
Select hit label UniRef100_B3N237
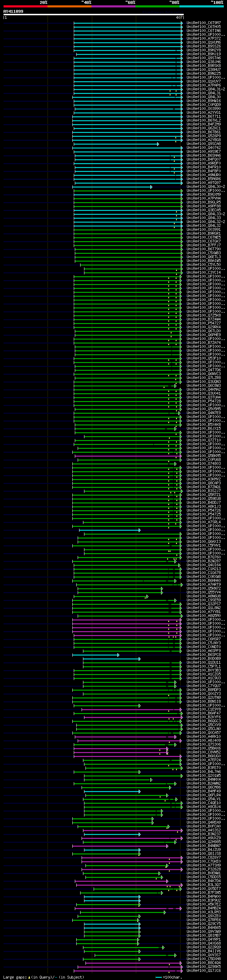tap(203, 834)
